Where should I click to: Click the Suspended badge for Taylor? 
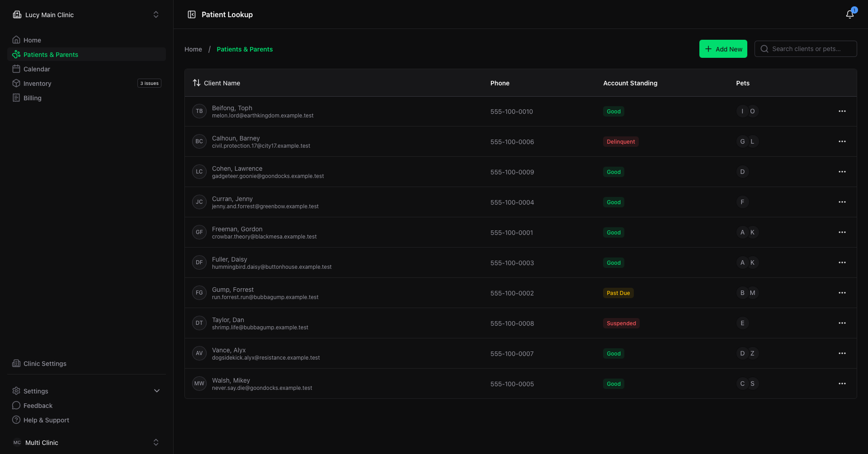pyautogui.click(x=621, y=323)
